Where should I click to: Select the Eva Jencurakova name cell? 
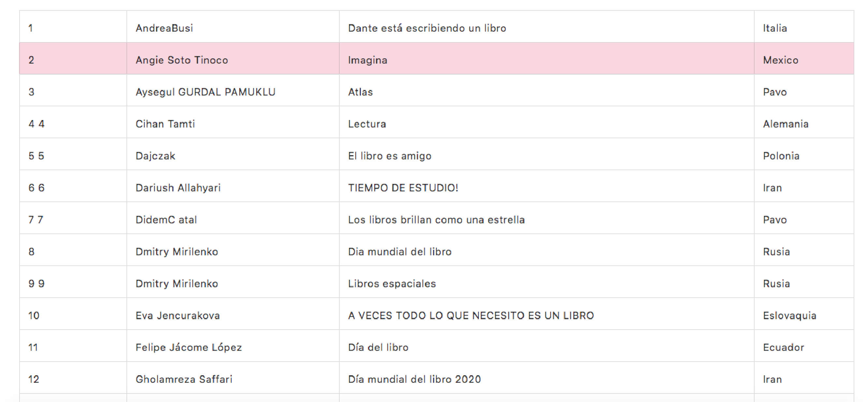coord(233,314)
